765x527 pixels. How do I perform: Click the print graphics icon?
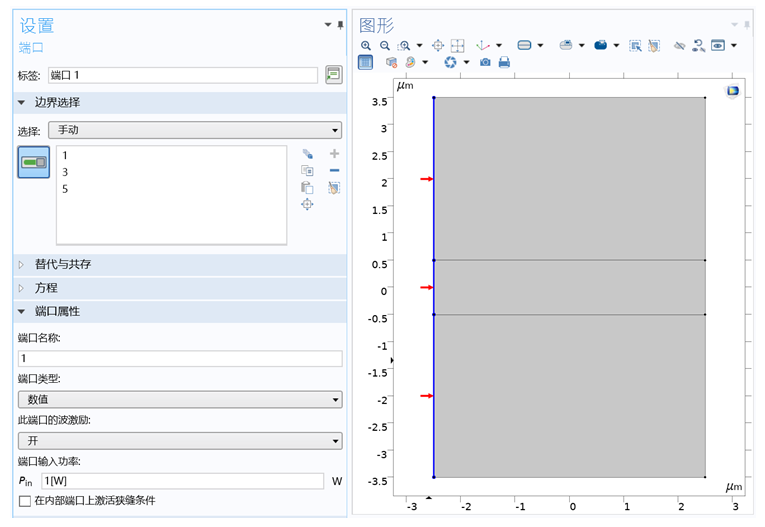pyautogui.click(x=504, y=62)
